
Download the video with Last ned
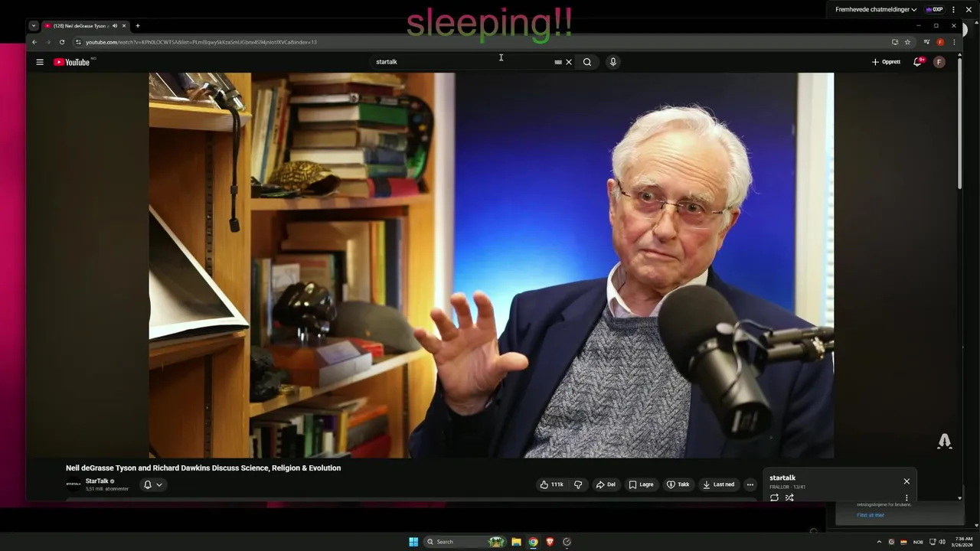(718, 484)
